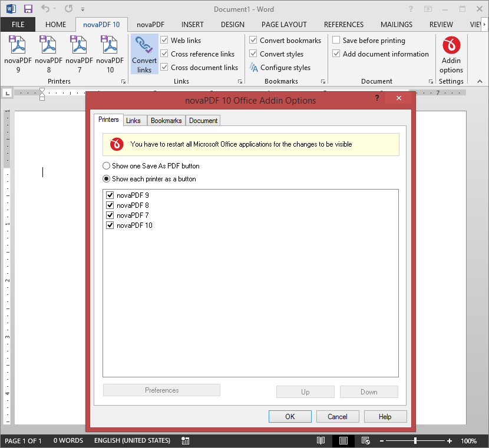Click OK to confirm addin options
Screen dimensions: 489x448
(x=290, y=417)
